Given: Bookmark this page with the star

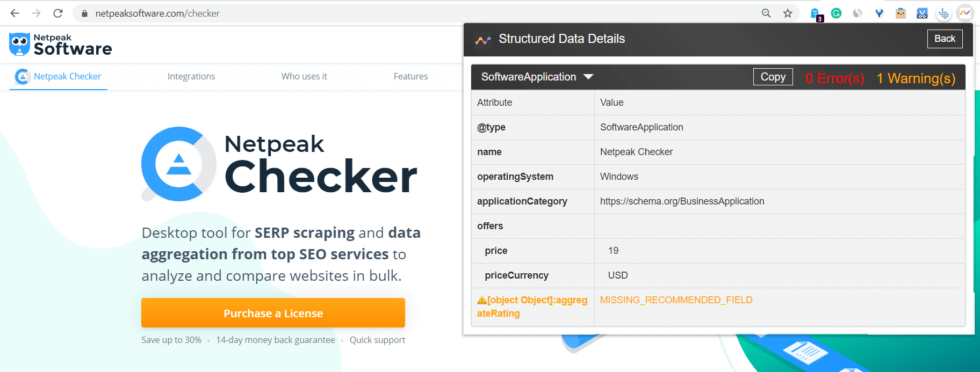Looking at the screenshot, I should 788,13.
